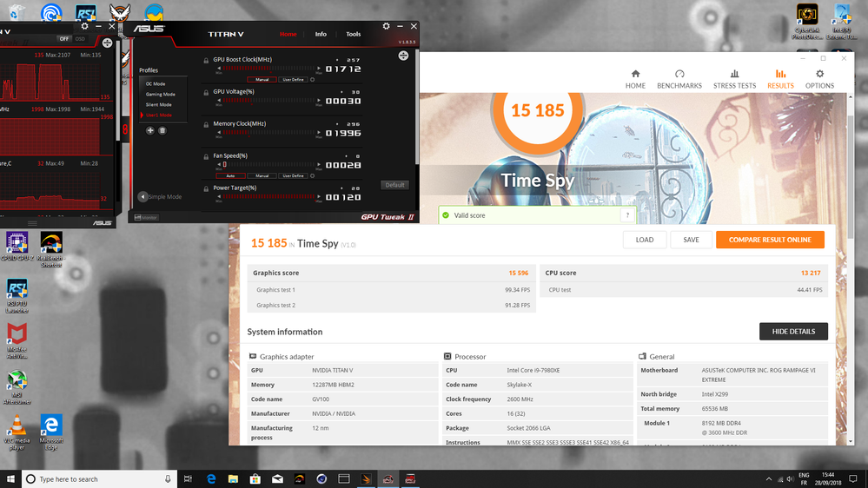Click the CPU score value 13 217
This screenshot has width=868, height=488.
[x=811, y=273]
